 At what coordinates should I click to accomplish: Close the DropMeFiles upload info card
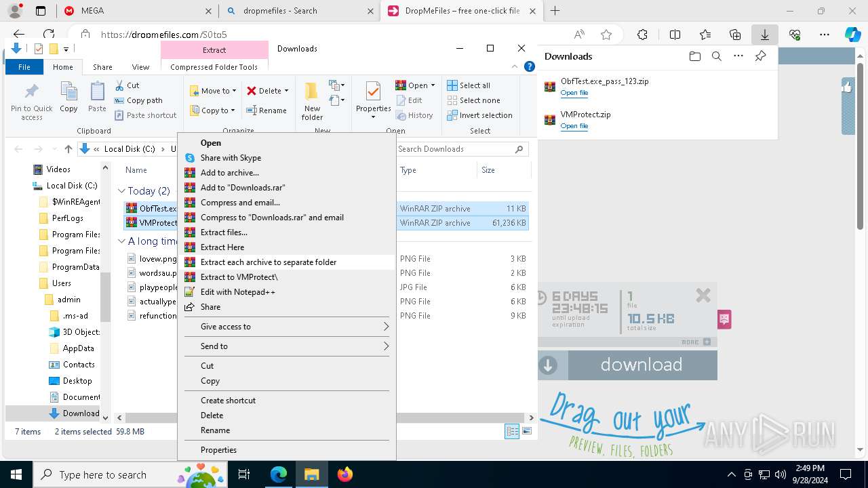click(703, 295)
